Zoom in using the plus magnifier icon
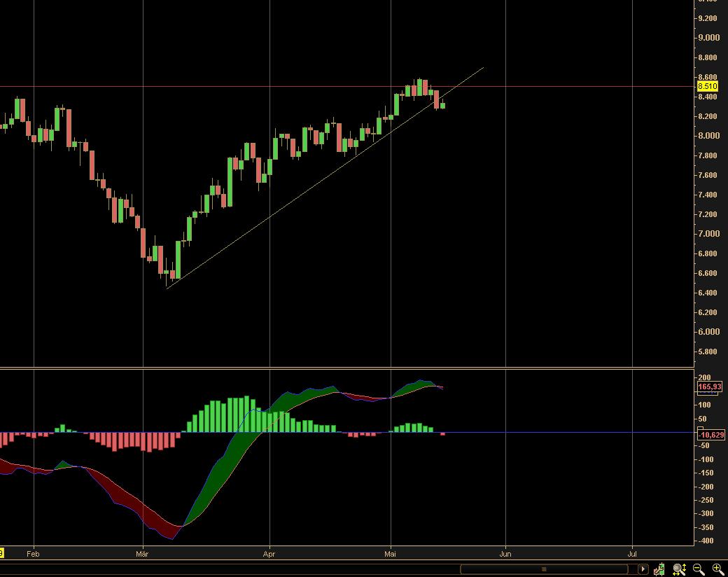This screenshot has width=728, height=577. (x=715, y=569)
